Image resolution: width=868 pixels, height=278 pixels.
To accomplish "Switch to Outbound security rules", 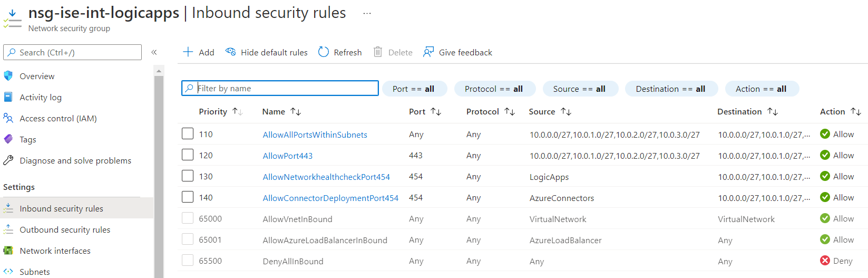I will [x=65, y=229].
